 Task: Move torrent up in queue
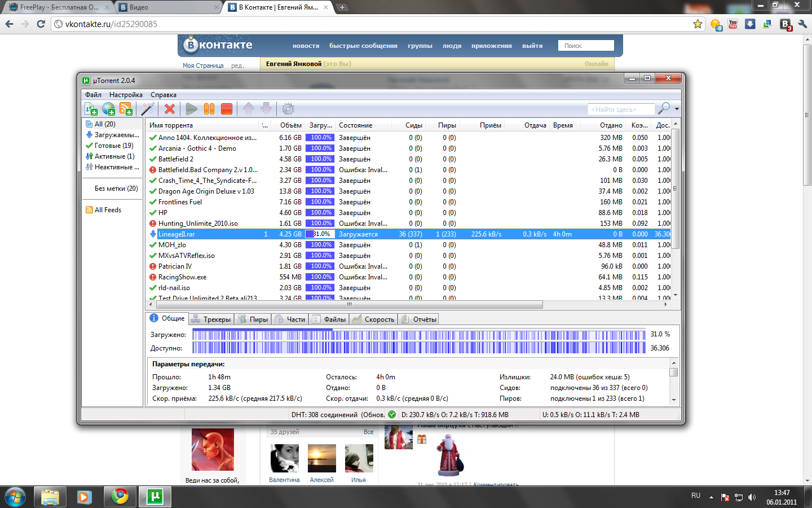[x=249, y=109]
